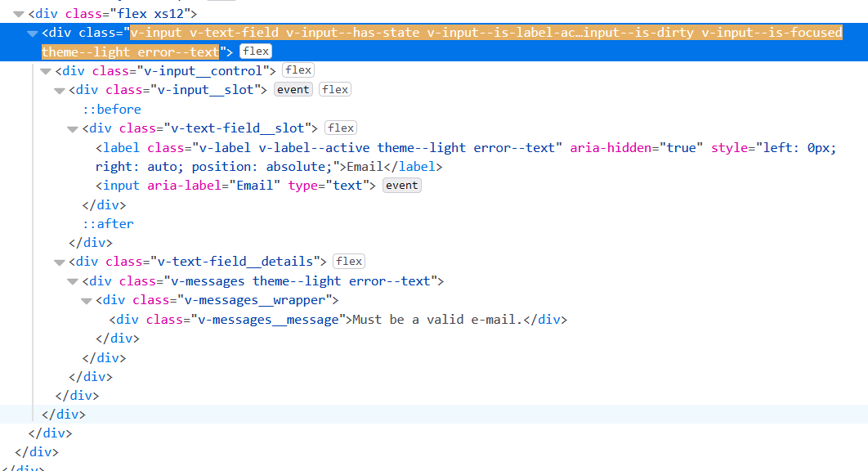This screenshot has height=471, width=868.
Task: Click the flex badge next to v-text-field__slot
Action: 340,128
